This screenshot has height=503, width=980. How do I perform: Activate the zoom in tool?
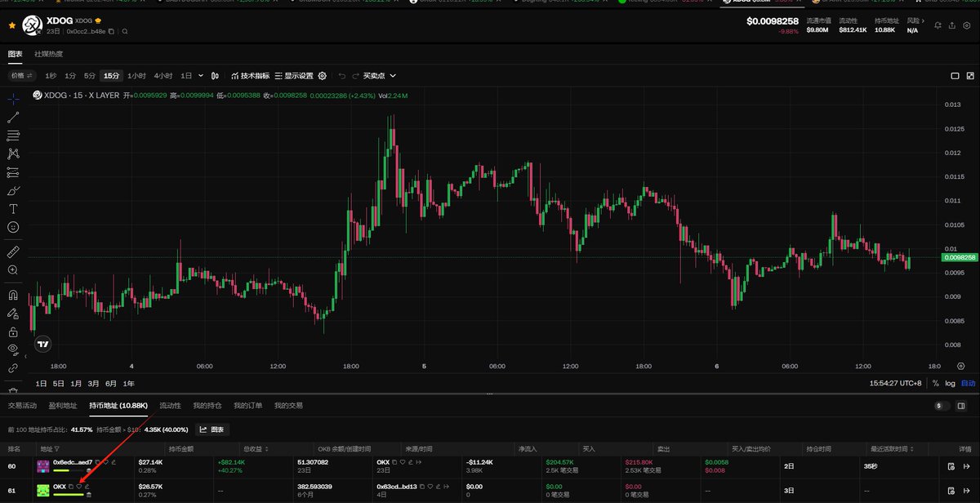click(13, 269)
